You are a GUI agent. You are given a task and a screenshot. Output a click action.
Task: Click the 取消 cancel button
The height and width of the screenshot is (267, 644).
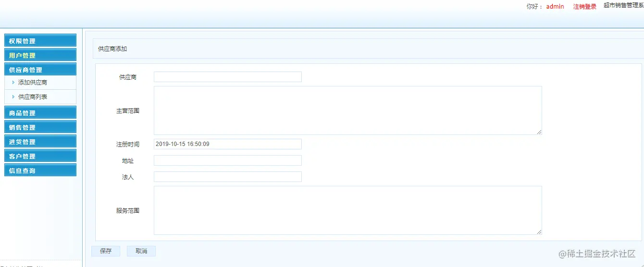coord(141,251)
